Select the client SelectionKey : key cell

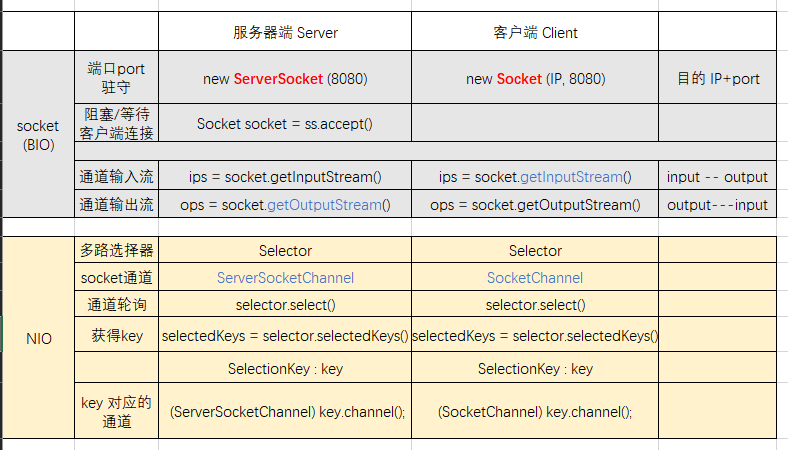pyautogui.click(x=535, y=368)
